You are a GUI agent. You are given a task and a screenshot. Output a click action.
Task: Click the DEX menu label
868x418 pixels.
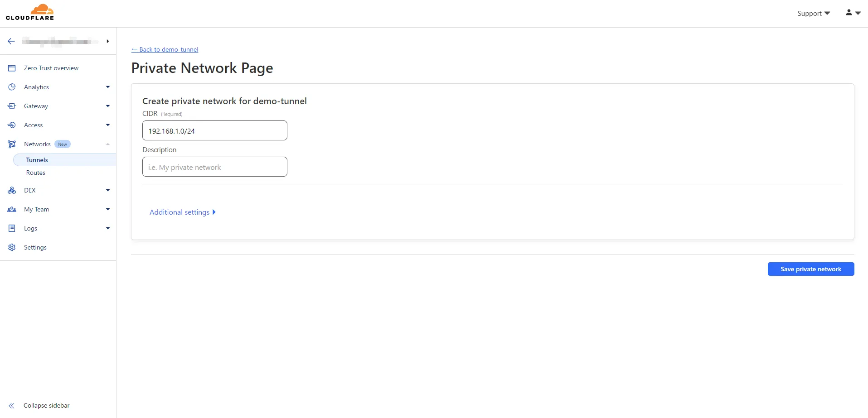[30, 190]
